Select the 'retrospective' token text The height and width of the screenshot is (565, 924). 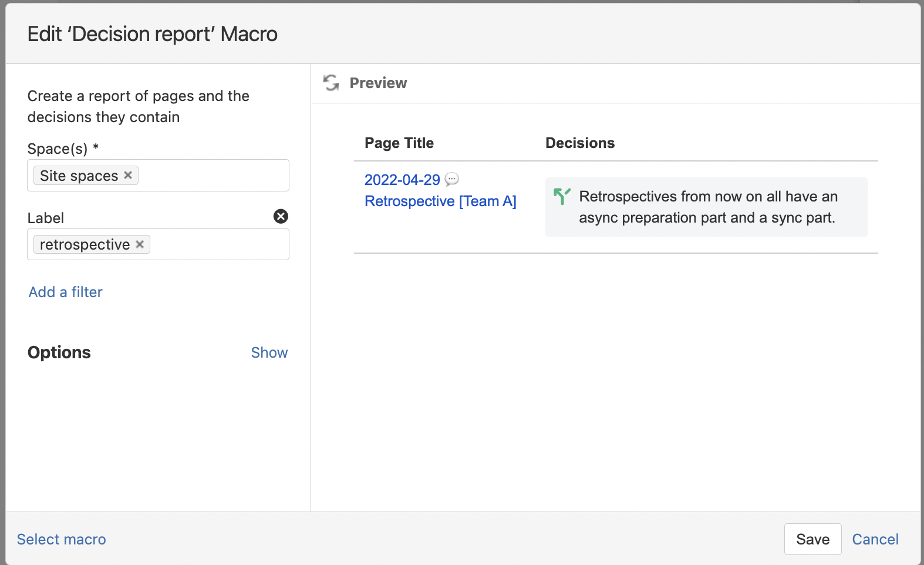click(x=85, y=244)
